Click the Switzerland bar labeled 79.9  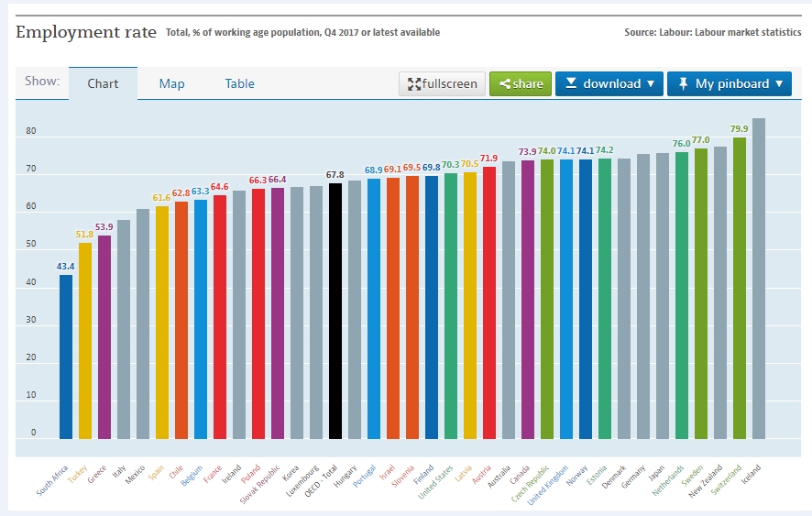(x=740, y=288)
